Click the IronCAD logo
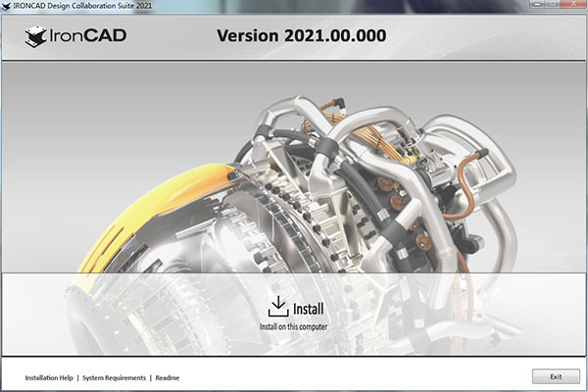This screenshot has width=588, height=392. [75, 36]
